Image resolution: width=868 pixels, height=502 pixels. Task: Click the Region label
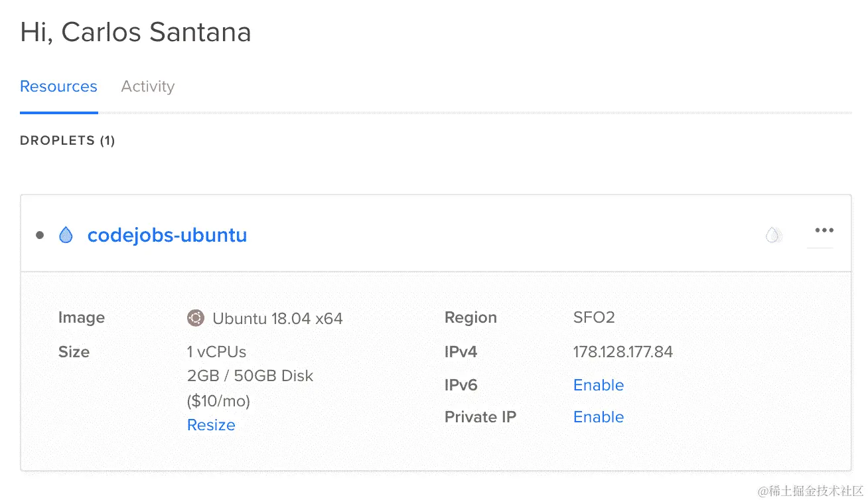coord(470,318)
